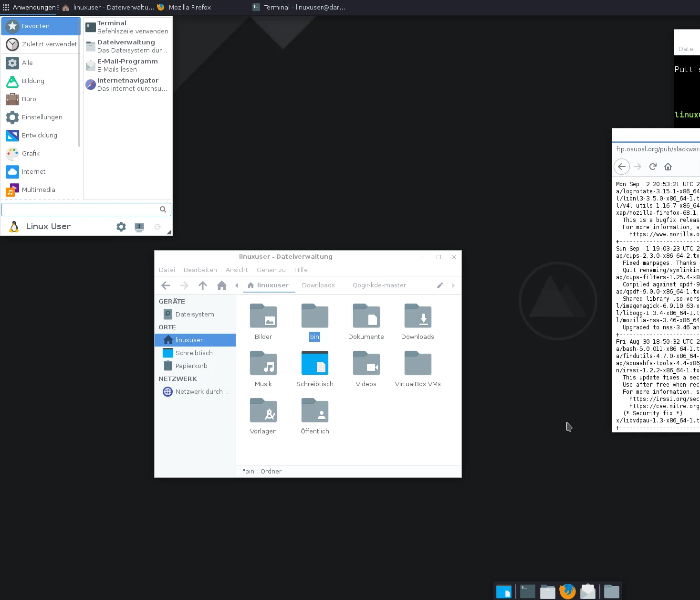Select the Bilder folder
The width and height of the screenshot is (700, 600).
tap(263, 322)
